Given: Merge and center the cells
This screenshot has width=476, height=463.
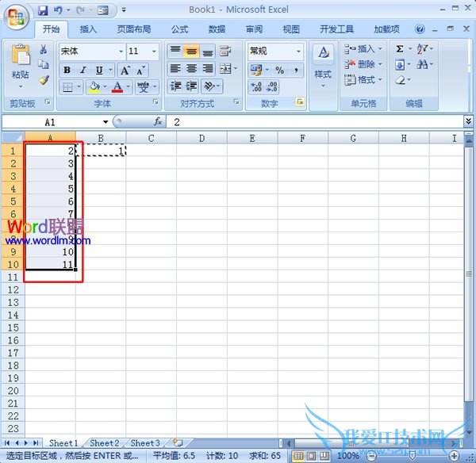Looking at the screenshot, I should coord(225,69).
